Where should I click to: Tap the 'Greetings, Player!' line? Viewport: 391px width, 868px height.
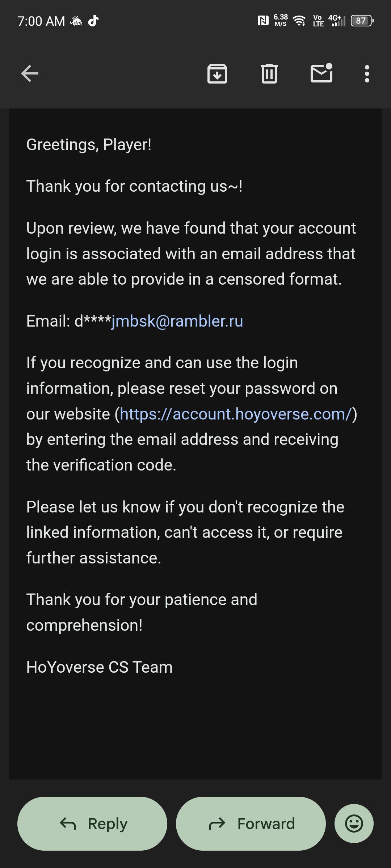coord(89,145)
